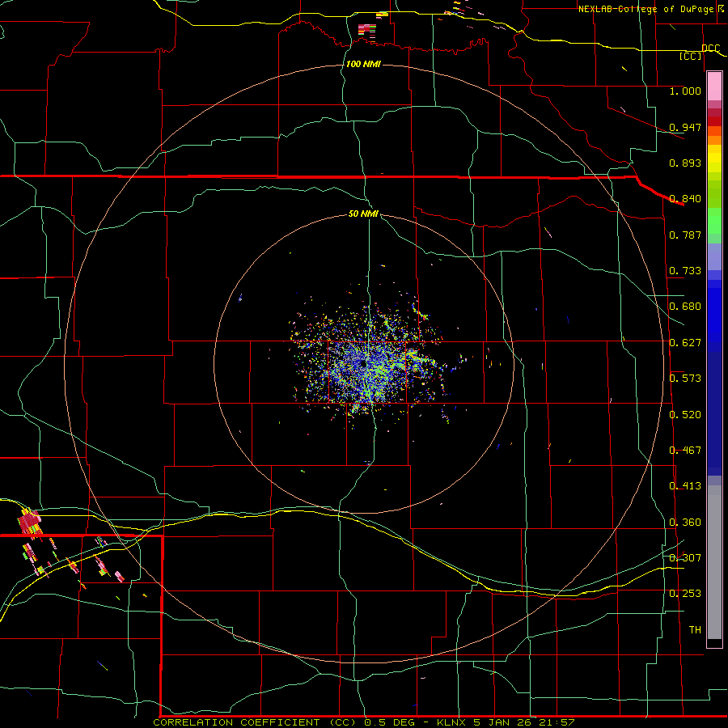
Task: Click the 0.467 legend value
Action: [685, 451]
